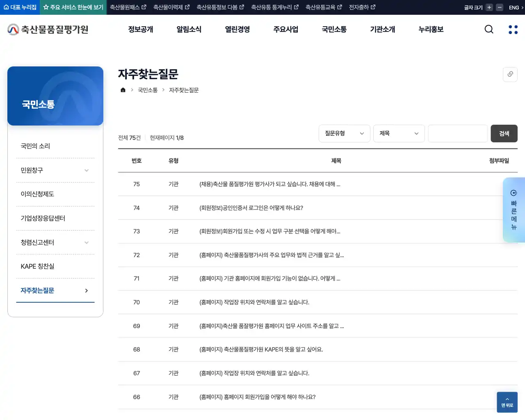Click the search keyword input field
525x420 pixels.
coord(458,133)
